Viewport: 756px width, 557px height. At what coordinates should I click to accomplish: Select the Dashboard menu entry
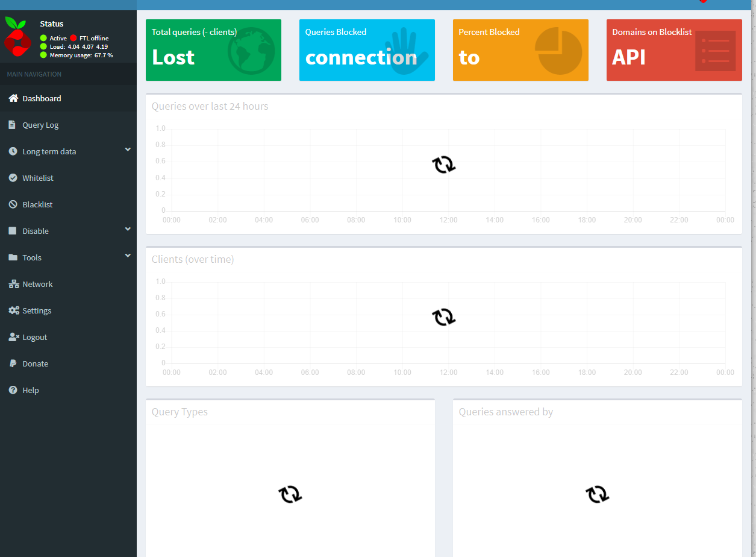(41, 98)
